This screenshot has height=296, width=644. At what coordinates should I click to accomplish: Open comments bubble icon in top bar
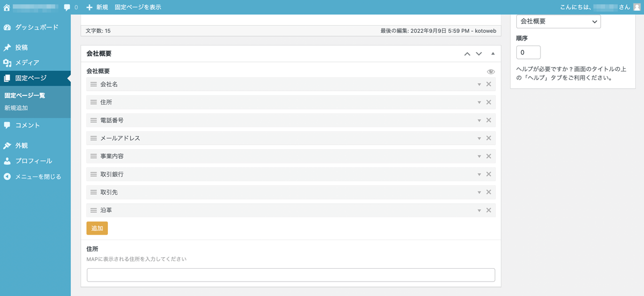(67, 8)
